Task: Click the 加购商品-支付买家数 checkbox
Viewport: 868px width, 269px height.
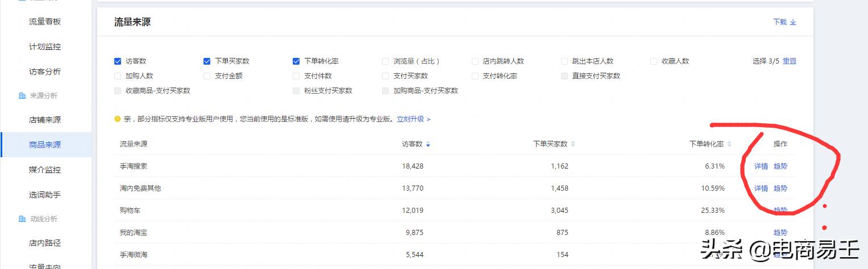Action: click(385, 91)
